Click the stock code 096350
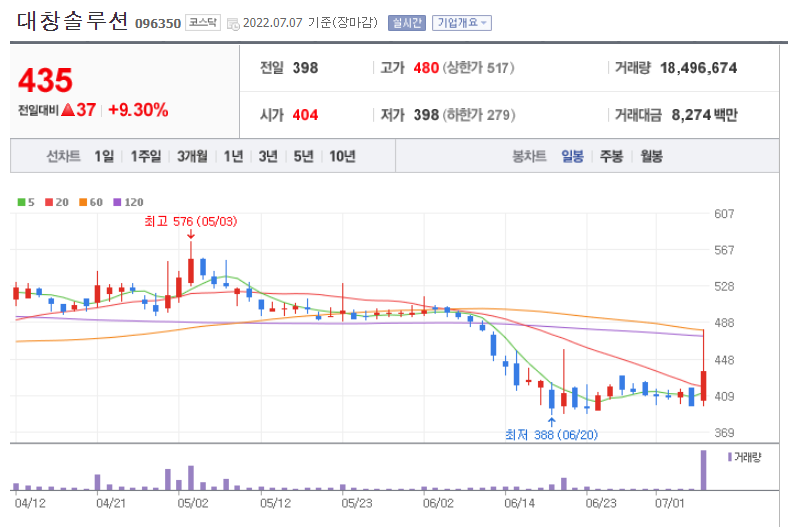Image resolution: width=788 pixels, height=527 pixels. [x=158, y=24]
